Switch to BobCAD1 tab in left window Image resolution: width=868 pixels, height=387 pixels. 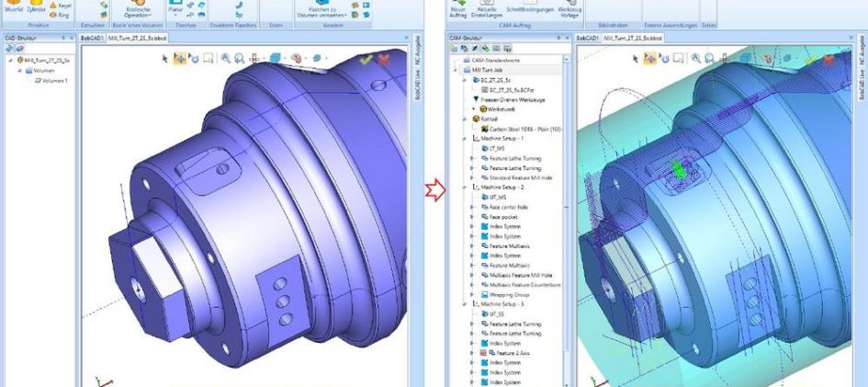click(92, 40)
